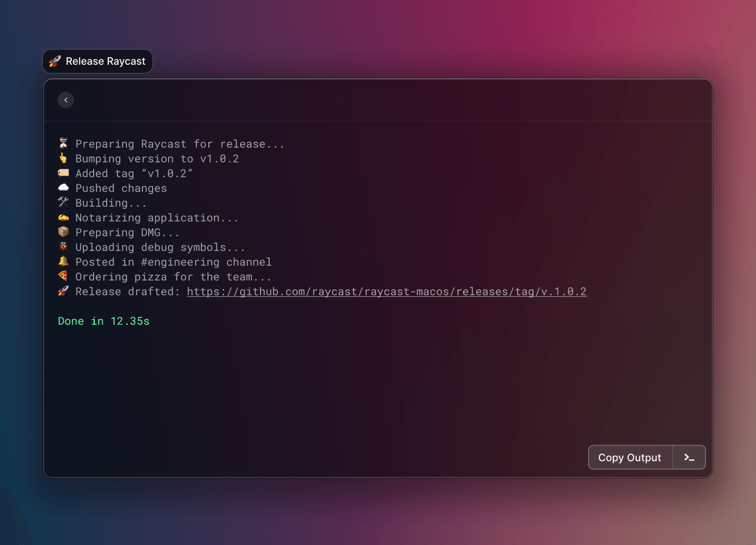Click the cloud icon beside Pushed changes
Viewport: 756px width, 545px height.
point(64,187)
